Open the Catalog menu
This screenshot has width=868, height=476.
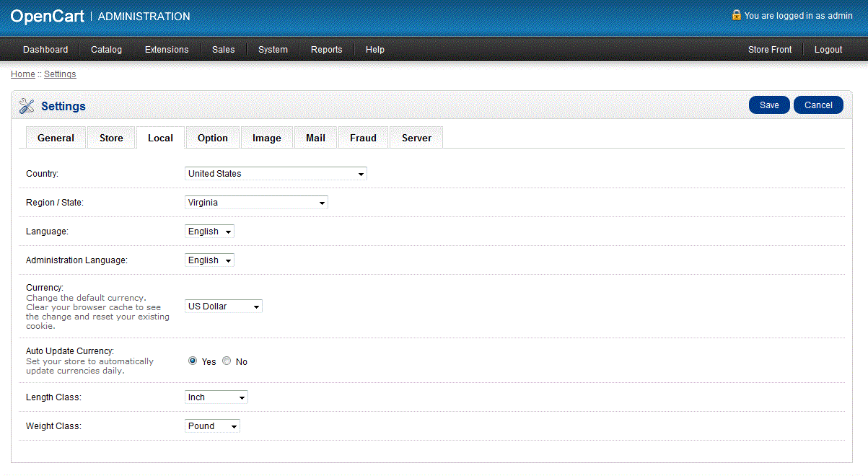(x=106, y=50)
